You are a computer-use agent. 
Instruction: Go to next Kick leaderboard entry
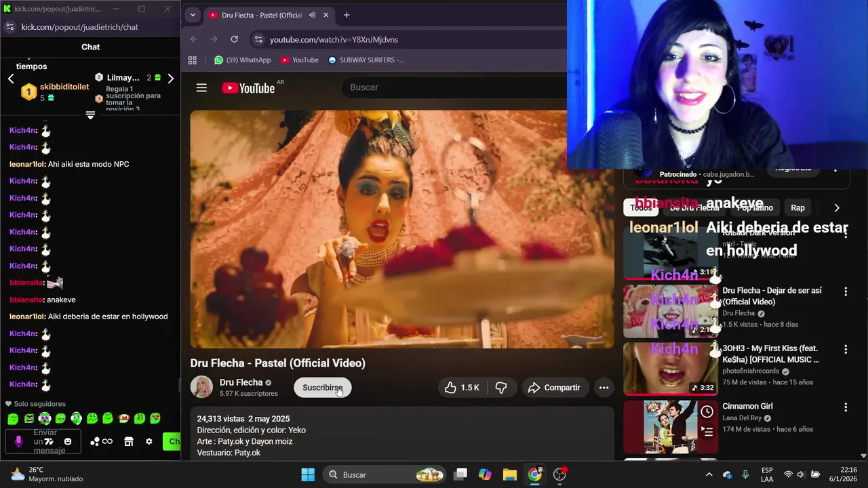(170, 79)
